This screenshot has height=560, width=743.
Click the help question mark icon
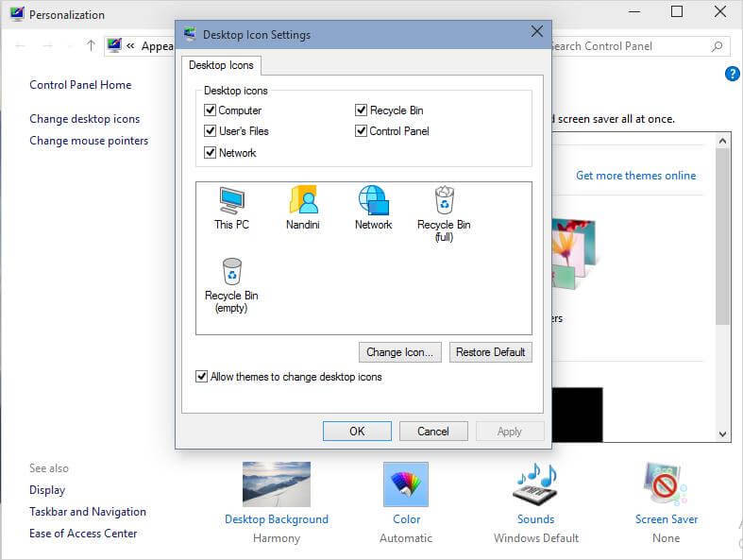click(732, 74)
